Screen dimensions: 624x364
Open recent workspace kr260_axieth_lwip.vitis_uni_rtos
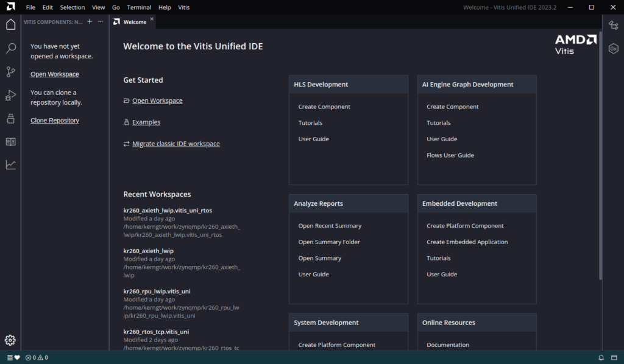(x=168, y=211)
